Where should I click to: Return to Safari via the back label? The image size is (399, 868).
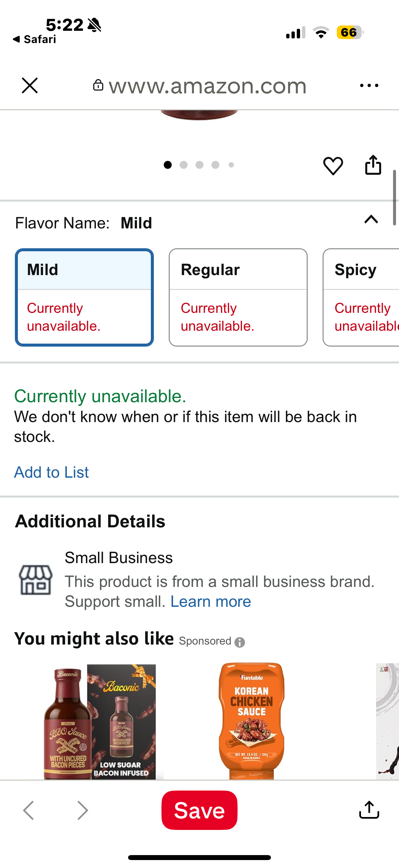pyautogui.click(x=34, y=39)
